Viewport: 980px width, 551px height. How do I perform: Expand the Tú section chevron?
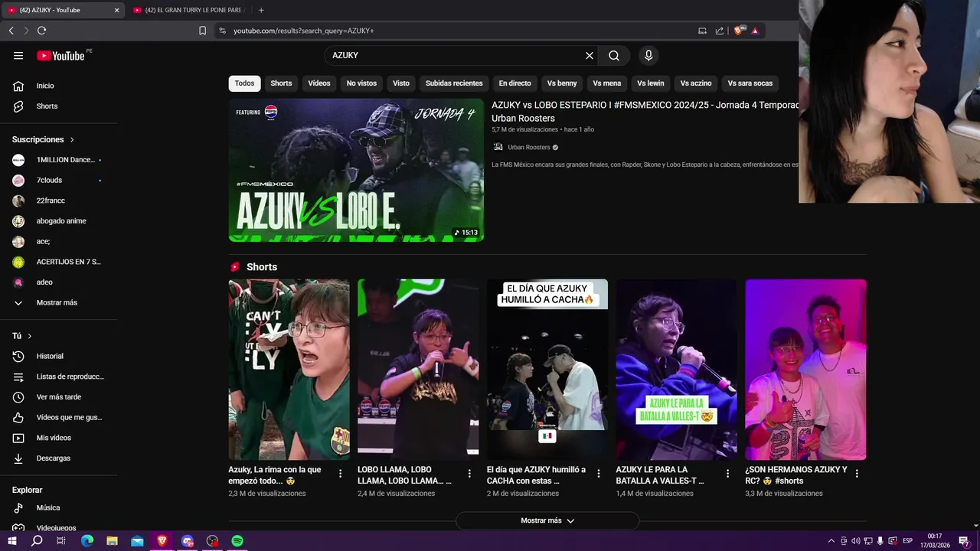click(30, 336)
